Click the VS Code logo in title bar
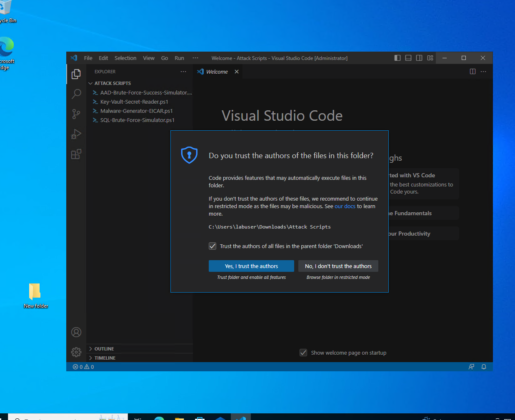This screenshot has height=420, width=515. pyautogui.click(x=74, y=58)
